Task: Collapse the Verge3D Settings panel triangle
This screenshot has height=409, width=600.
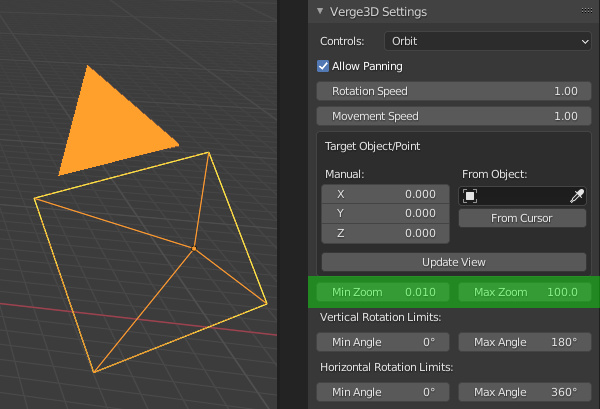Action: pos(320,11)
